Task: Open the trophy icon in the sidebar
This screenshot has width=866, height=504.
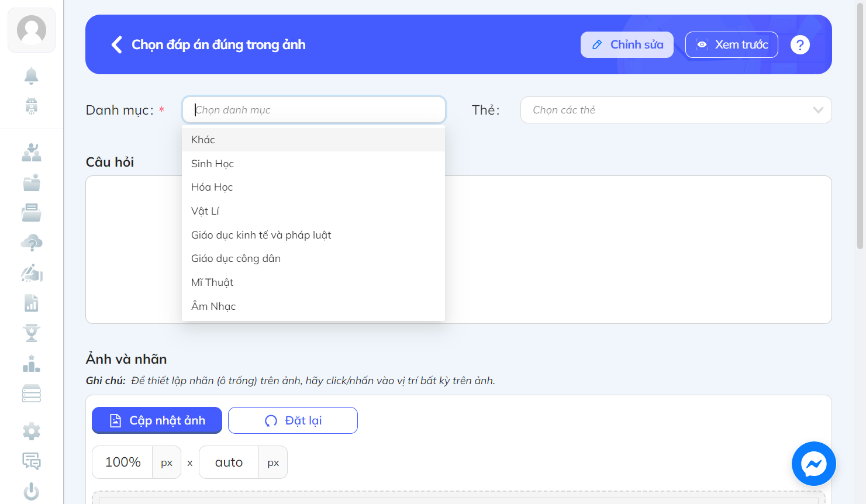Action: coord(32,333)
